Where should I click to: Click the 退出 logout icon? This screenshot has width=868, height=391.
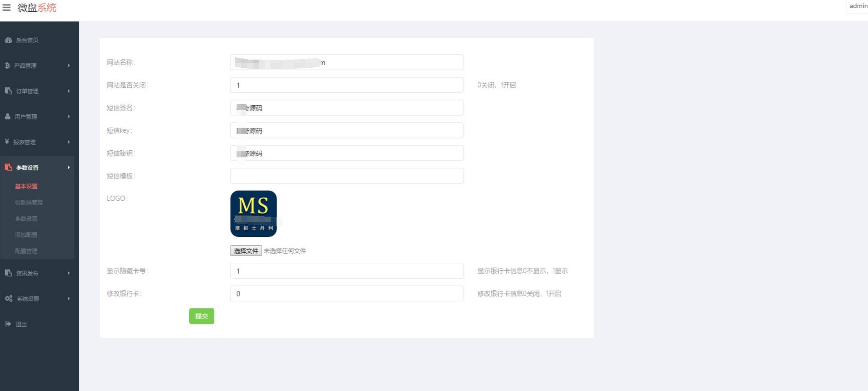(8, 324)
